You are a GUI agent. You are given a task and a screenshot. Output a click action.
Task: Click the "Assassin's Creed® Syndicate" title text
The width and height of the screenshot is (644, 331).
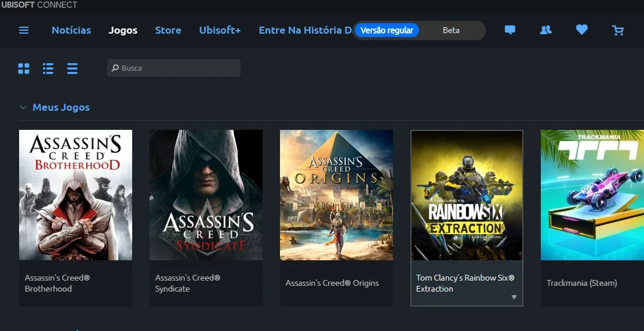click(188, 283)
